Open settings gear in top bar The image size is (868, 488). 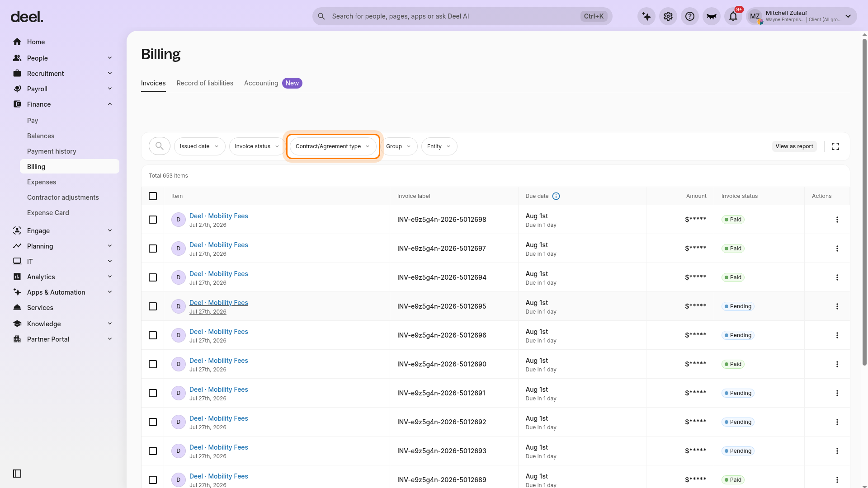tap(668, 16)
